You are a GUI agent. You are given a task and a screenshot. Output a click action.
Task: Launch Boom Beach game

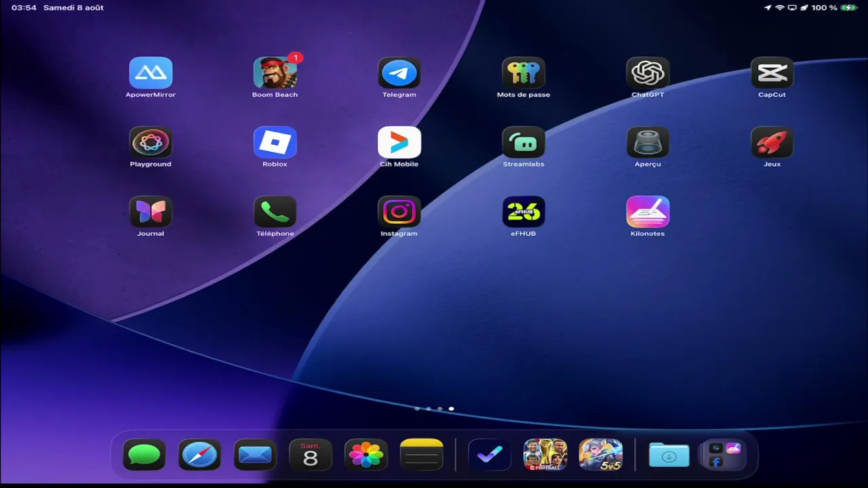click(275, 73)
